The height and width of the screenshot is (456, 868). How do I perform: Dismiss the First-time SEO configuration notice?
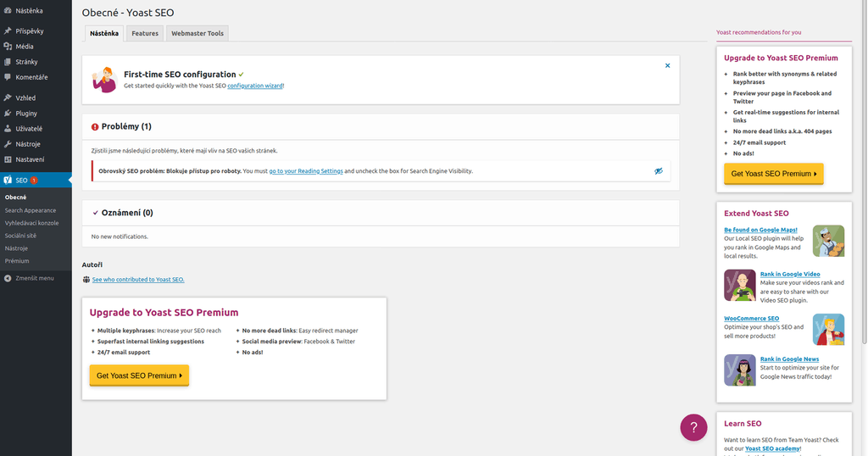pos(668,65)
